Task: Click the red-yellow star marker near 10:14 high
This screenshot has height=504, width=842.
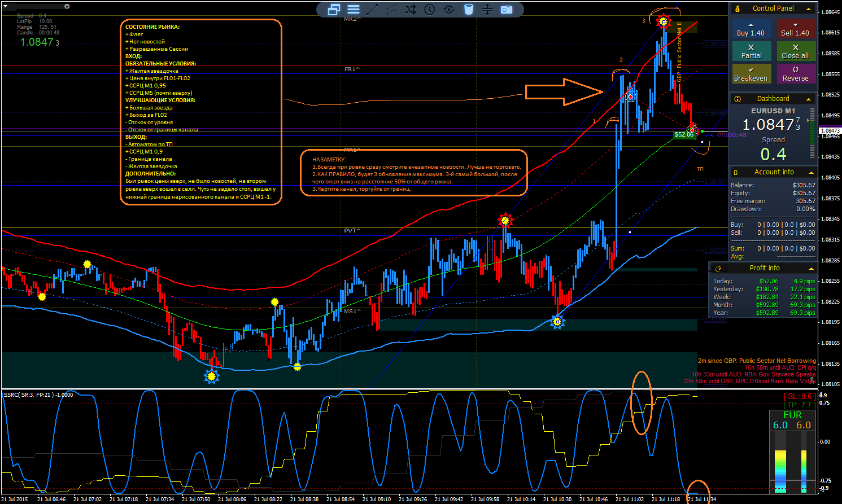Action: click(505, 220)
